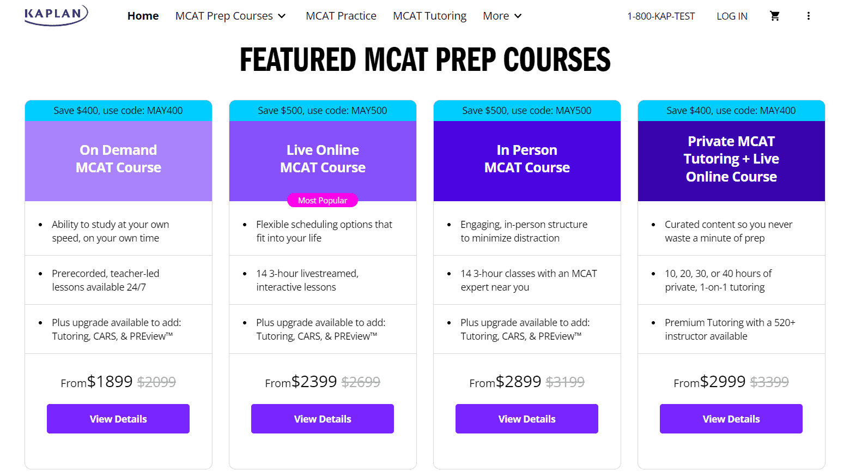Click LOG IN

tap(732, 16)
